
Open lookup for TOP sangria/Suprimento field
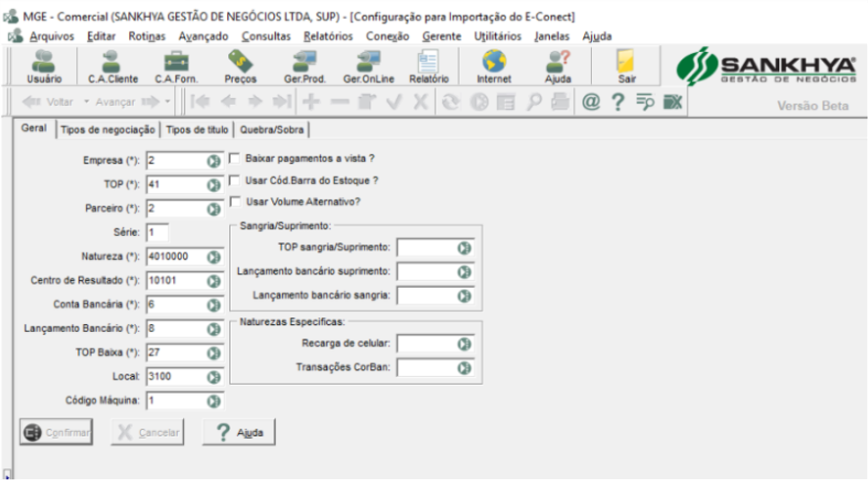464,248
